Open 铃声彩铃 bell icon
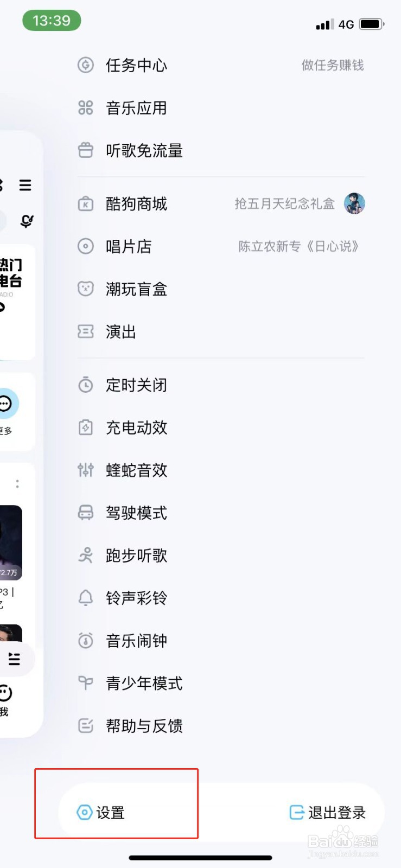The width and height of the screenshot is (401, 868). pos(86,598)
